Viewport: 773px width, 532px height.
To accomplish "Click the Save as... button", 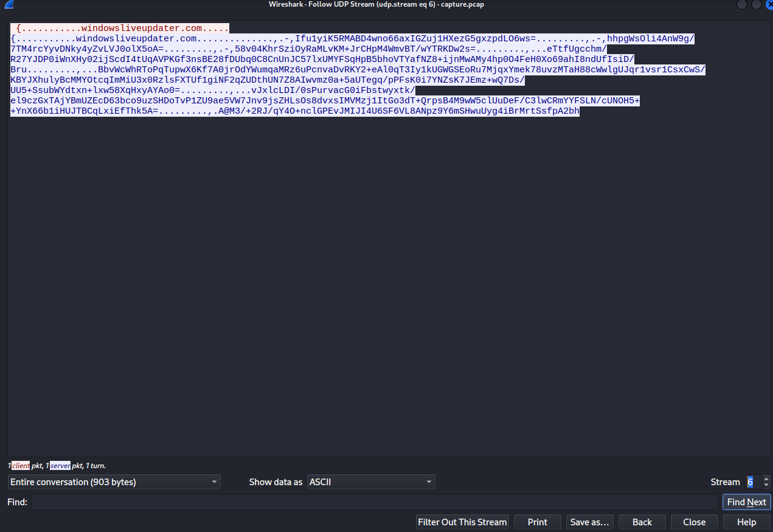I will tap(589, 522).
